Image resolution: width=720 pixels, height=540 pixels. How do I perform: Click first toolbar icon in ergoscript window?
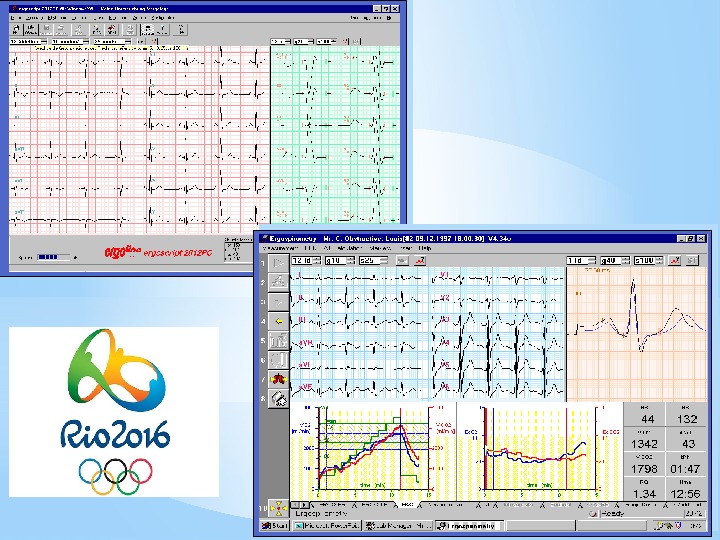17,30
